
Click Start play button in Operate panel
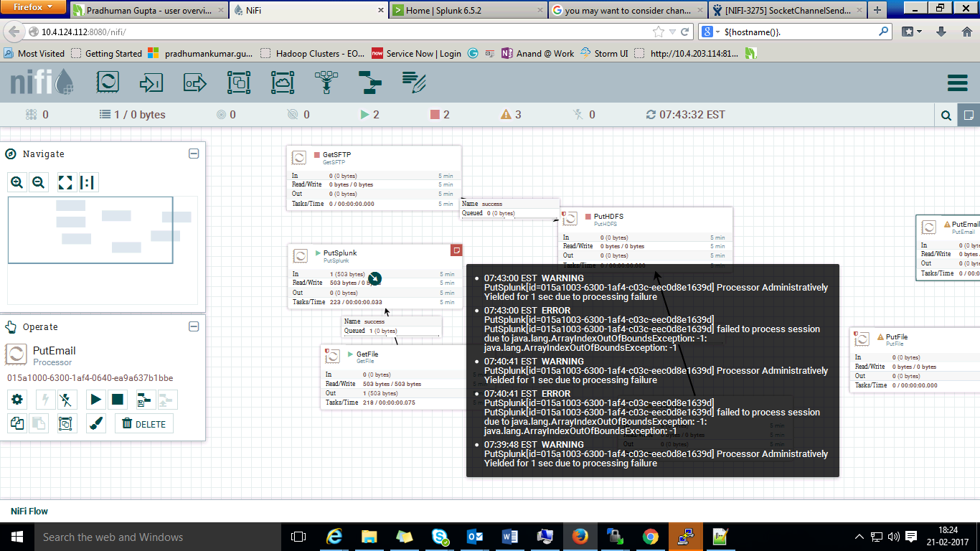click(96, 400)
